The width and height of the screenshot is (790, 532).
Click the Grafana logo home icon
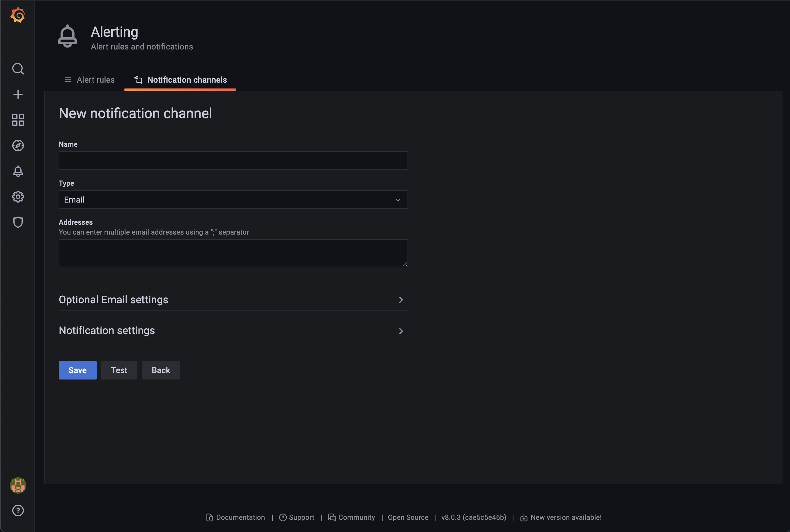(x=18, y=15)
